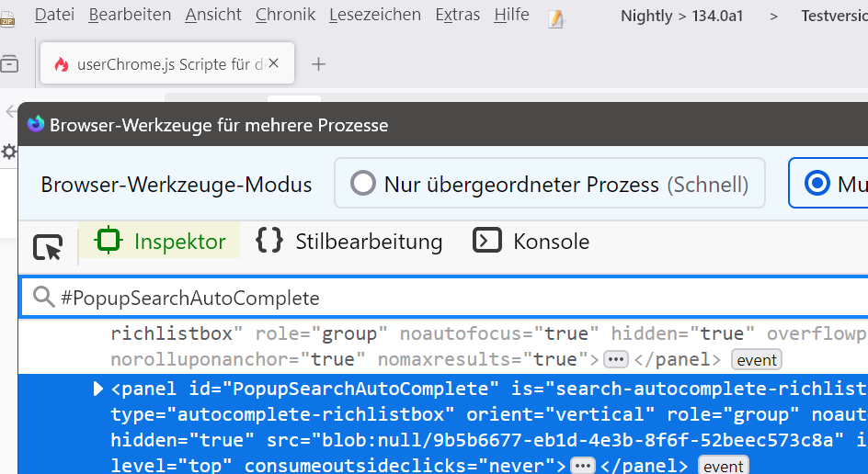Expand the ellipsis in the selected panel row
Screen dimensions: 868x474
pyautogui.click(x=583, y=466)
